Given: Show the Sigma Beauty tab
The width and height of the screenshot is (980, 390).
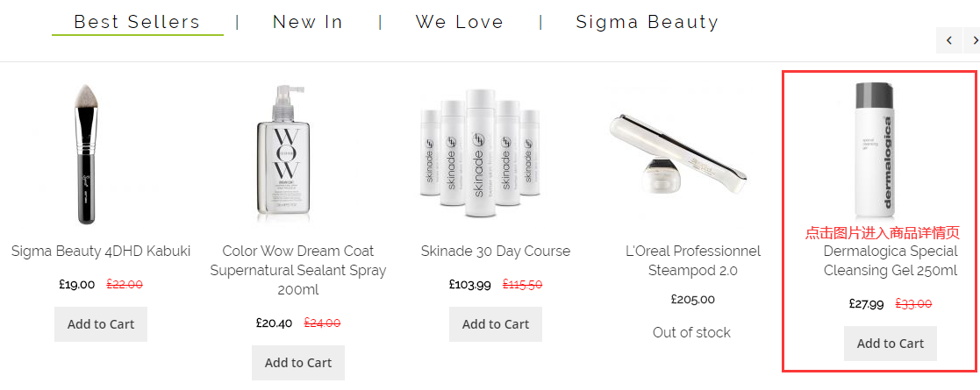Looking at the screenshot, I should pos(647,22).
